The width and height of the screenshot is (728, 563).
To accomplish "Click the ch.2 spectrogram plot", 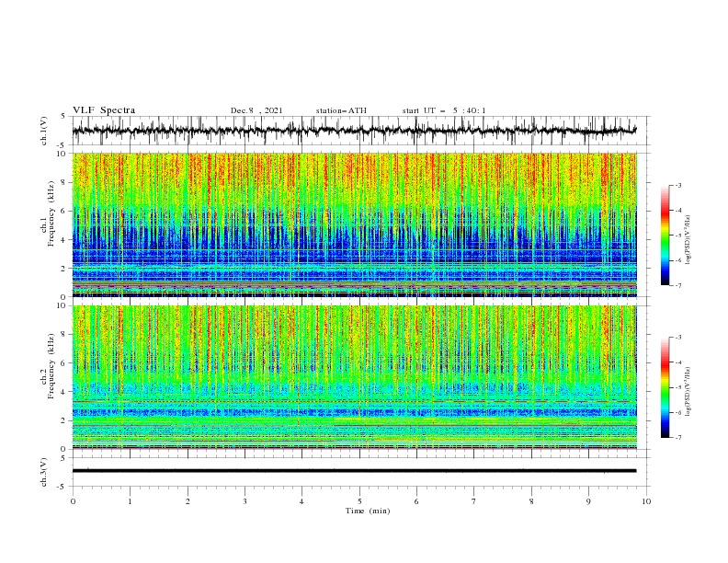I will click(x=355, y=377).
